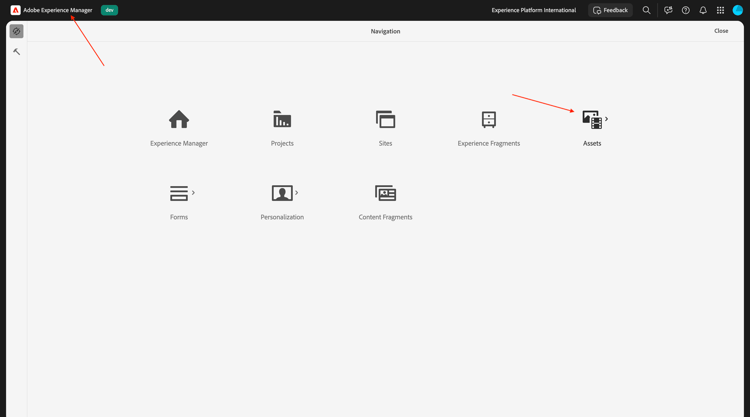Open notifications bell icon

click(703, 10)
